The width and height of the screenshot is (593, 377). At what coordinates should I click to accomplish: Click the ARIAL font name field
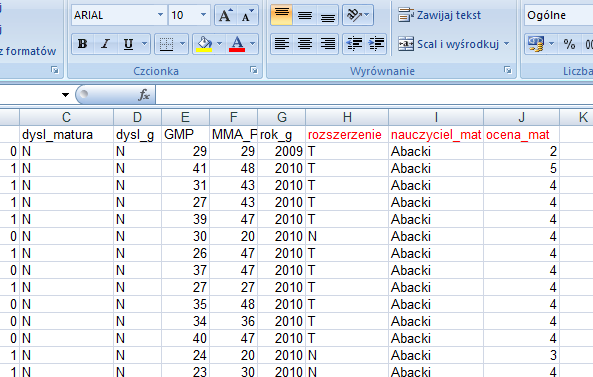tap(113, 15)
